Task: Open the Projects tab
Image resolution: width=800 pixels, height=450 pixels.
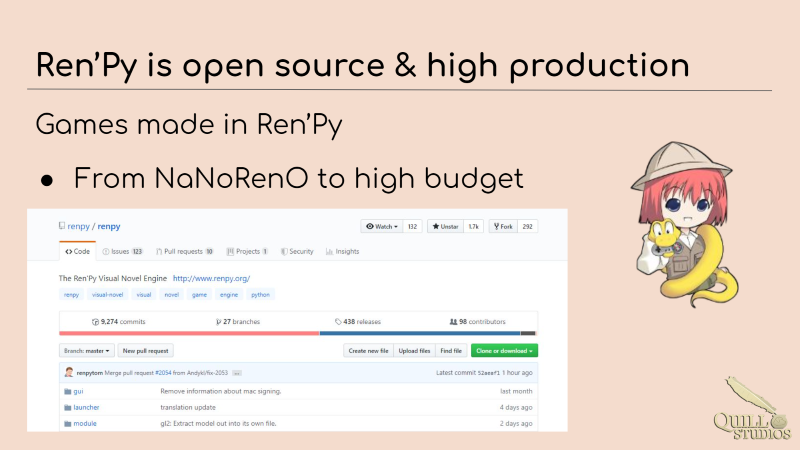Action: 247,252
